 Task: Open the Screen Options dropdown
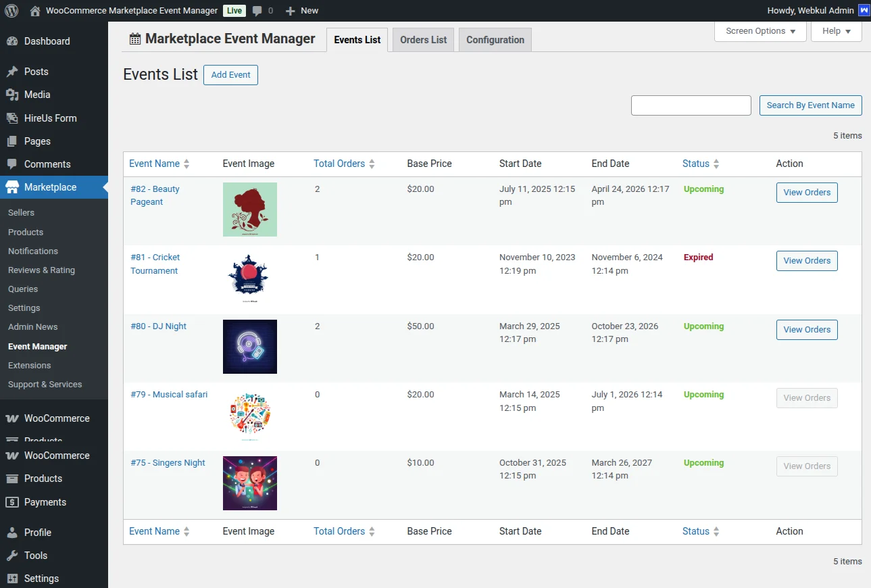760,30
